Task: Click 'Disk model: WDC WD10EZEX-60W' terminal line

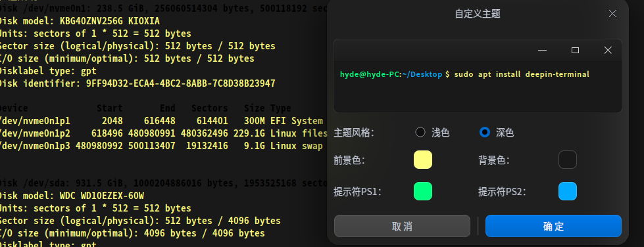Action: [x=71, y=196]
